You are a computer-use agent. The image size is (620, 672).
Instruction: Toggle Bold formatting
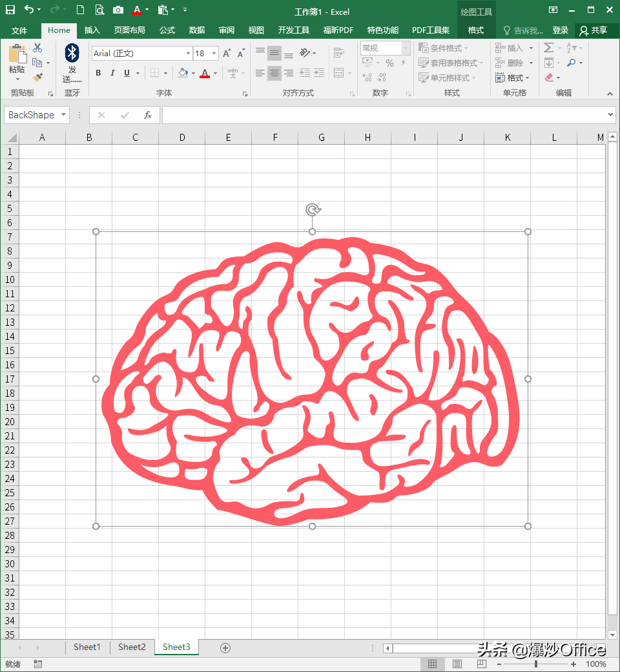coord(98,73)
